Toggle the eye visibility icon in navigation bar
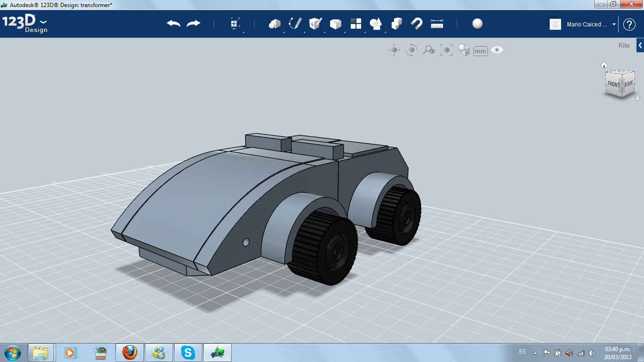This screenshot has height=362, width=644. [x=497, y=50]
